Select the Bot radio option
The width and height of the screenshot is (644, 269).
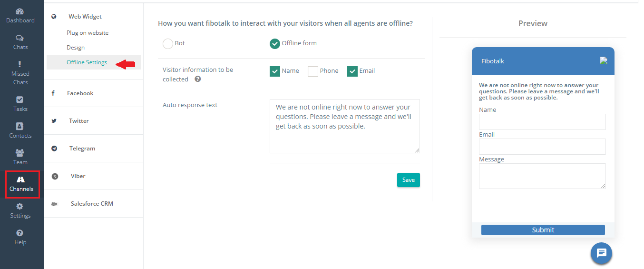[x=168, y=44]
